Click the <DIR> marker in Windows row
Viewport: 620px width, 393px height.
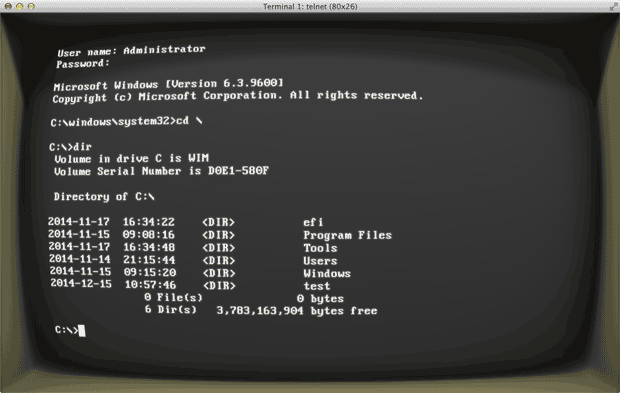click(x=219, y=273)
